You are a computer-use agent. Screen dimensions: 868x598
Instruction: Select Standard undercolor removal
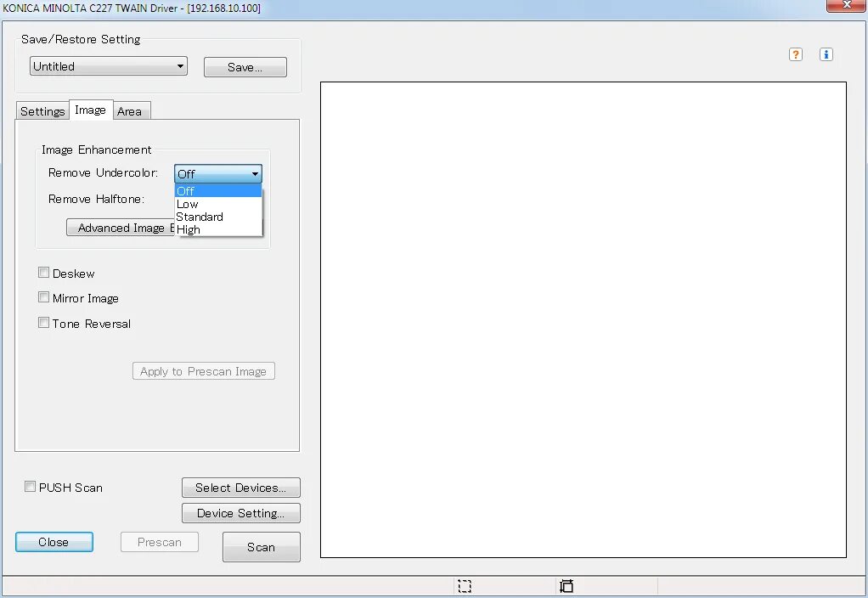coord(218,217)
